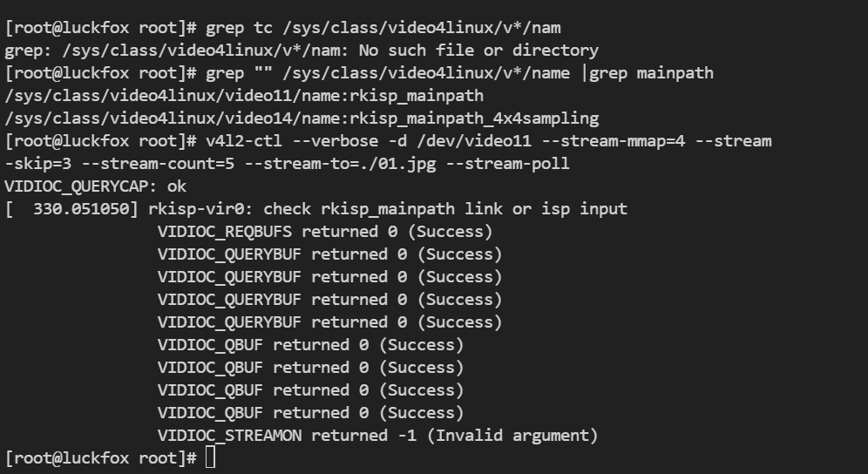
Task: Click the --stream-mmap=4 option text
Action: coord(614,140)
